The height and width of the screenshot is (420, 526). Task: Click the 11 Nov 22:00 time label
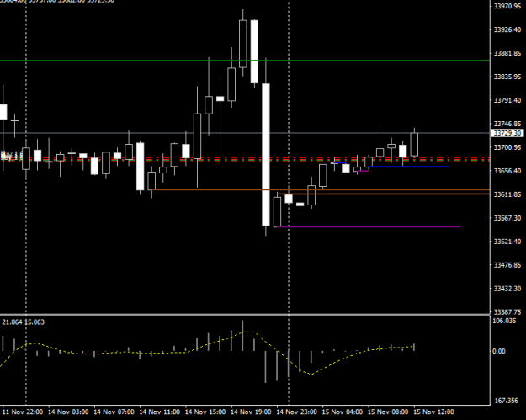(x=23, y=412)
